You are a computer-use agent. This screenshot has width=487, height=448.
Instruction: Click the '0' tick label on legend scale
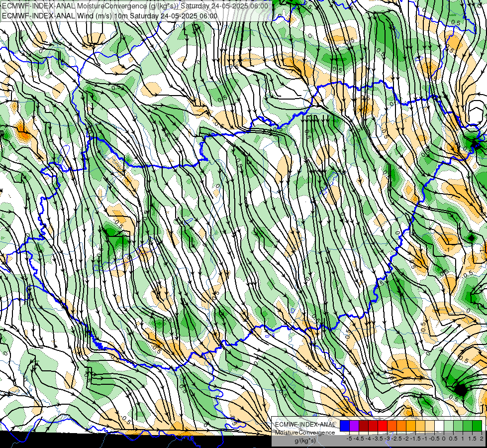pyautogui.click(x=444, y=439)
